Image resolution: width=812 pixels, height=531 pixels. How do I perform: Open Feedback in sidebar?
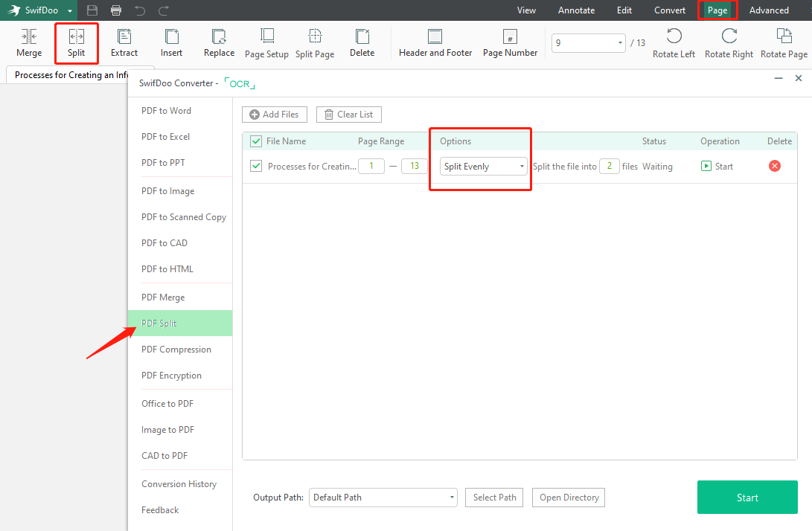(x=160, y=509)
